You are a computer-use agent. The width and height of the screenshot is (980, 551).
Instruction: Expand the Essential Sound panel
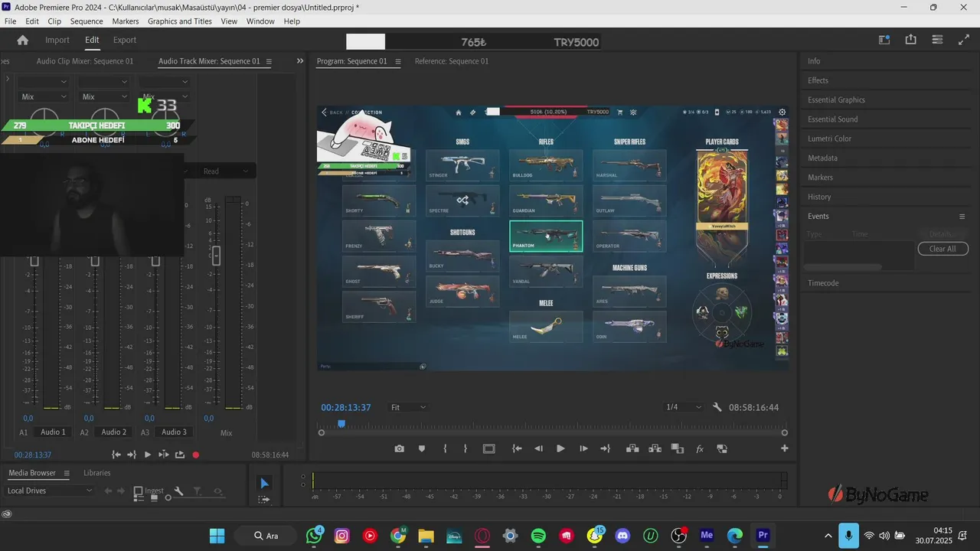pos(833,119)
